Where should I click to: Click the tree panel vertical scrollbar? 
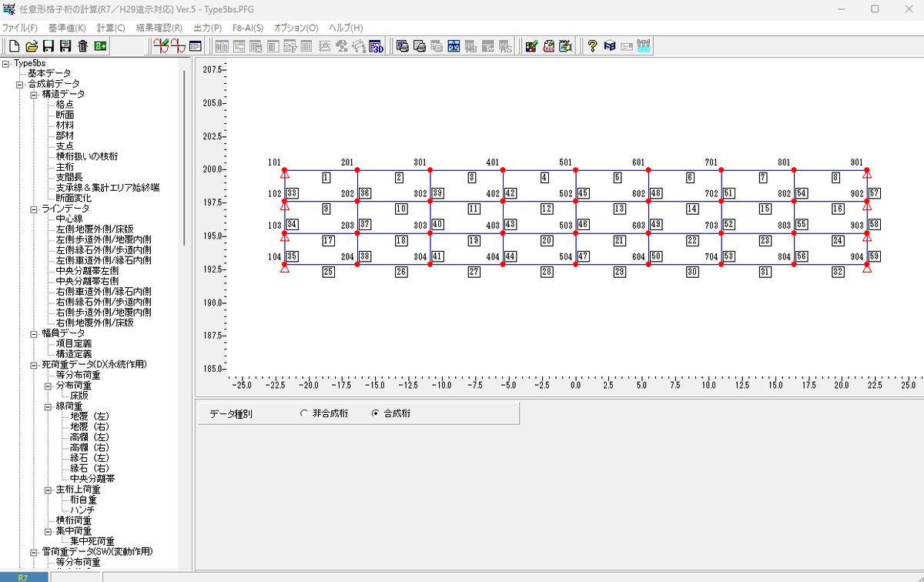tap(184, 158)
